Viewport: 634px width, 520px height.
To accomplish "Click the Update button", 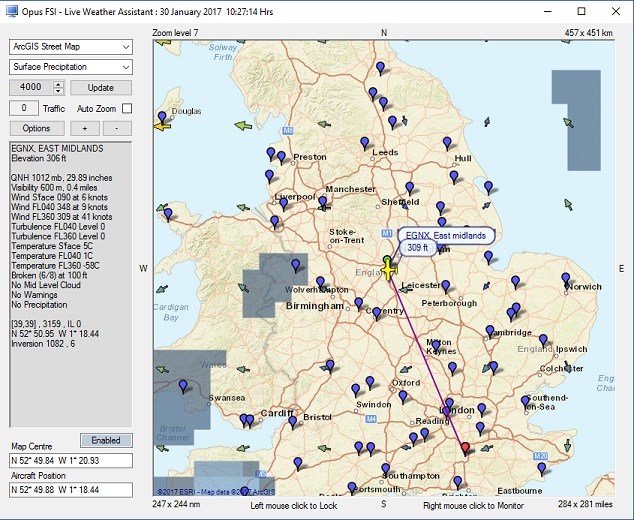I will click(x=101, y=88).
